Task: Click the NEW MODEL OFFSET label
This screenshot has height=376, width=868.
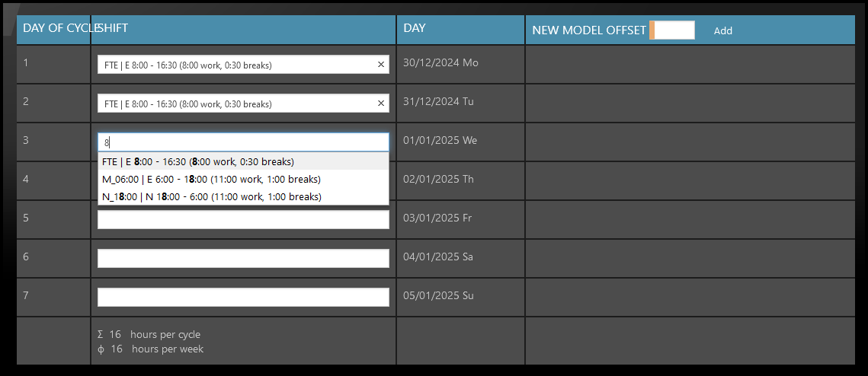Action: tap(588, 30)
